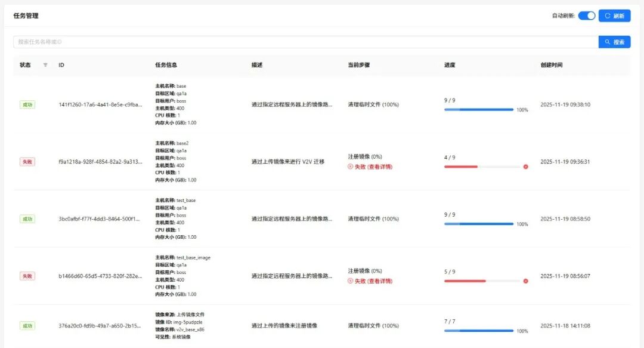This screenshot has width=644, height=348.
Task: Click the red error icon on the 5 / 9 progress bar
Action: 525,281
